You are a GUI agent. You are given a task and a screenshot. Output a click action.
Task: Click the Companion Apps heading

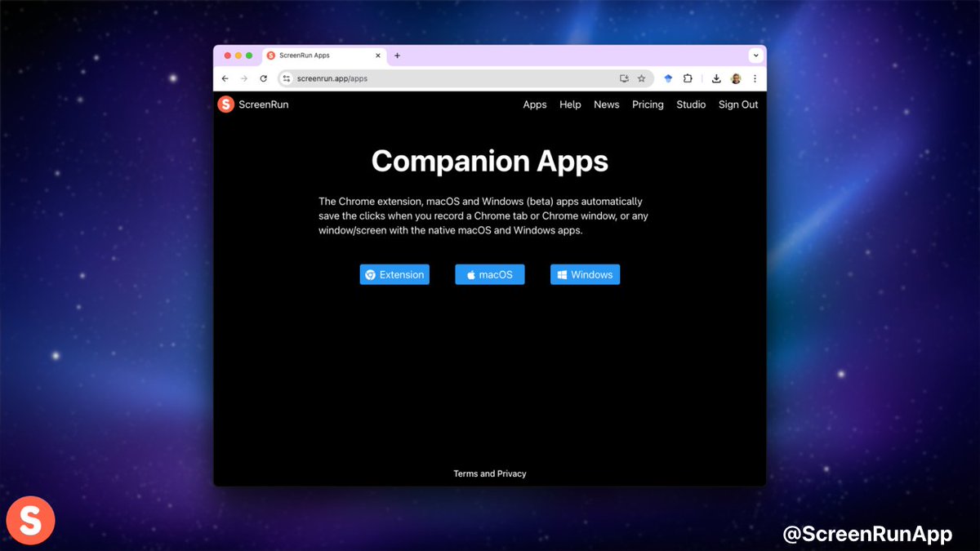[490, 161]
